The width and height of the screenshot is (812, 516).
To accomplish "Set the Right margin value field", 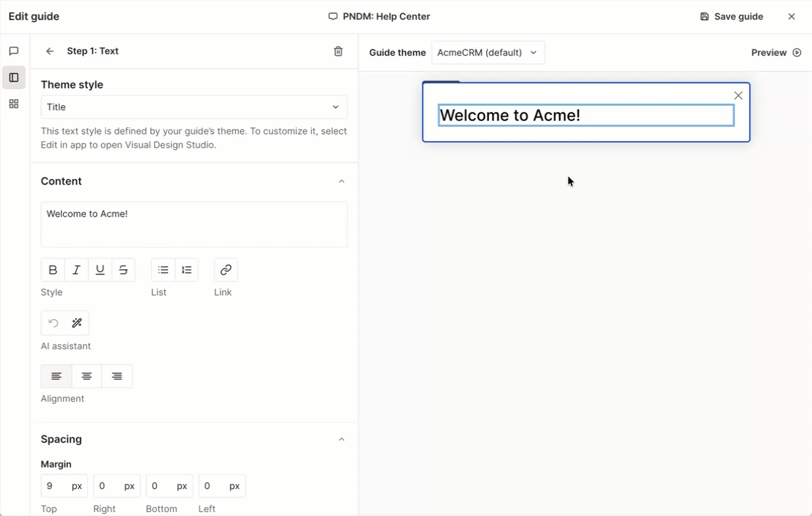I will pos(117,486).
